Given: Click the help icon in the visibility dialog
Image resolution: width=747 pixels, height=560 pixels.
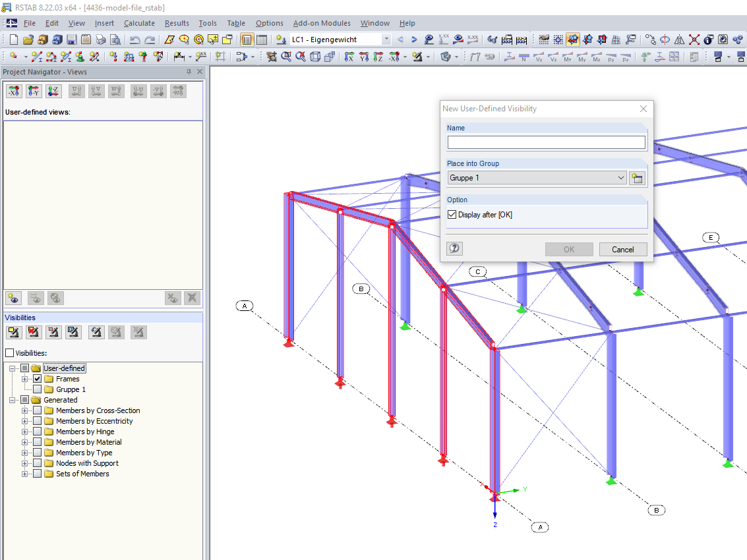Looking at the screenshot, I should pyautogui.click(x=454, y=248).
